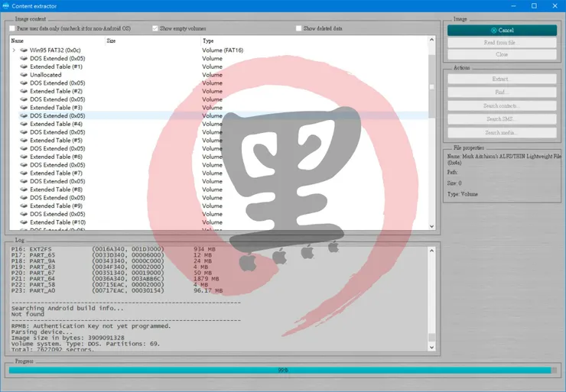Click 'RPMB: Authentication Key not yet programmed' line
Image resolution: width=566 pixels, height=392 pixels.
tap(91, 326)
